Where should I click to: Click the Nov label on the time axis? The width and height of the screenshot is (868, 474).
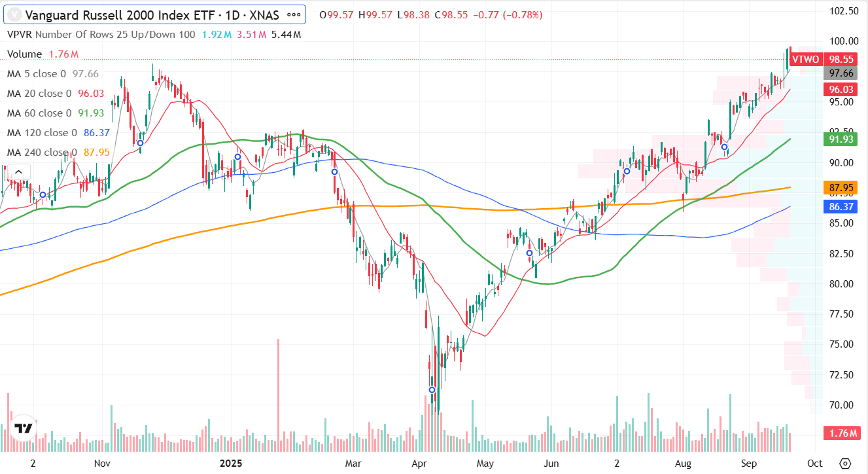click(x=102, y=463)
